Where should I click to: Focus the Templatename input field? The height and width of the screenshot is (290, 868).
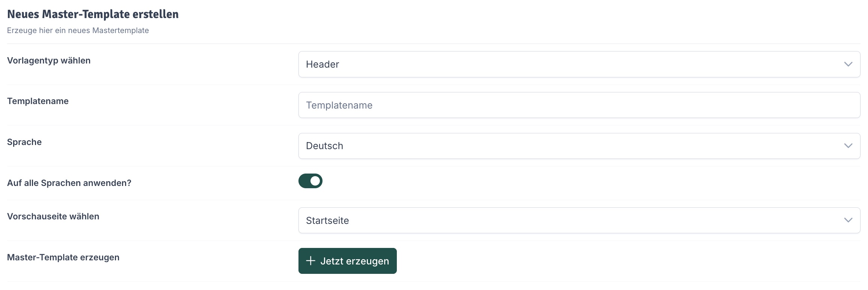[x=579, y=105]
